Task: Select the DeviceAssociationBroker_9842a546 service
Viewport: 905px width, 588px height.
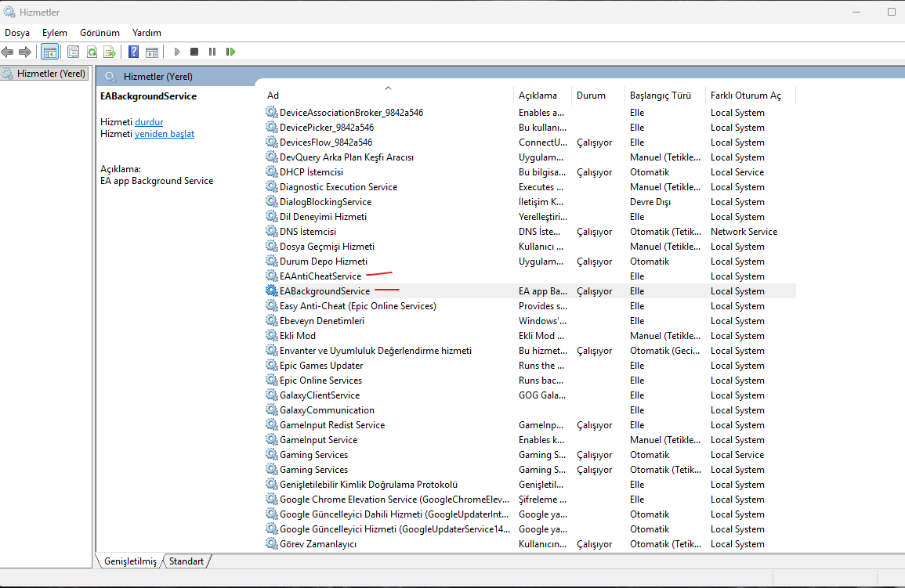Action: 530,113
